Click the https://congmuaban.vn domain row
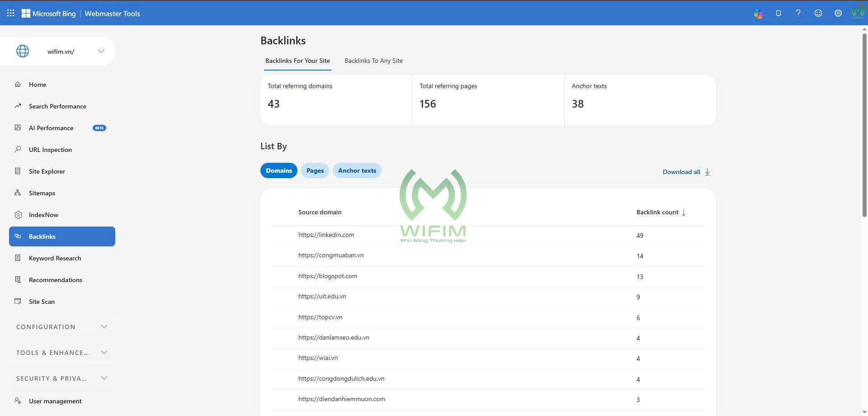 [488, 256]
